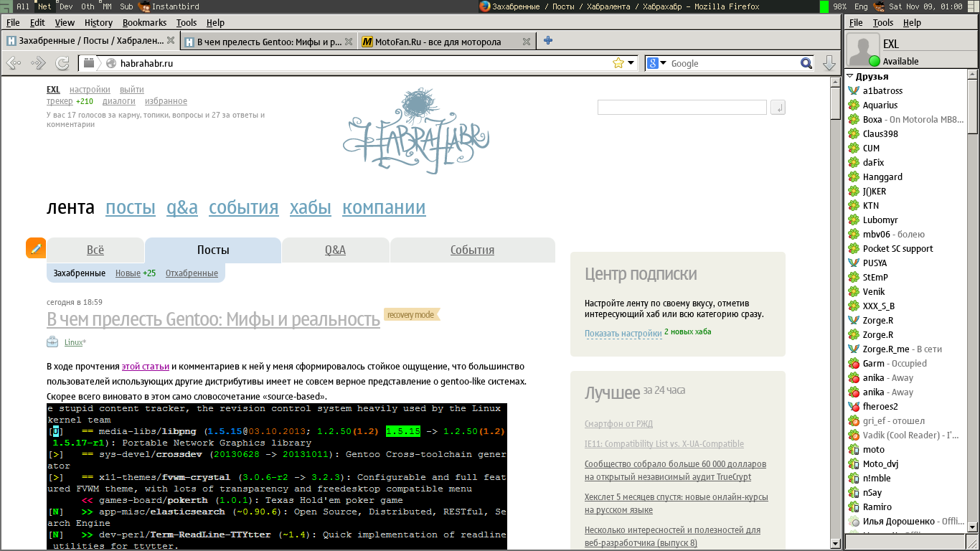Click the clock showing Sat Nov 09
This screenshot has width=980, height=551.
click(925, 6)
